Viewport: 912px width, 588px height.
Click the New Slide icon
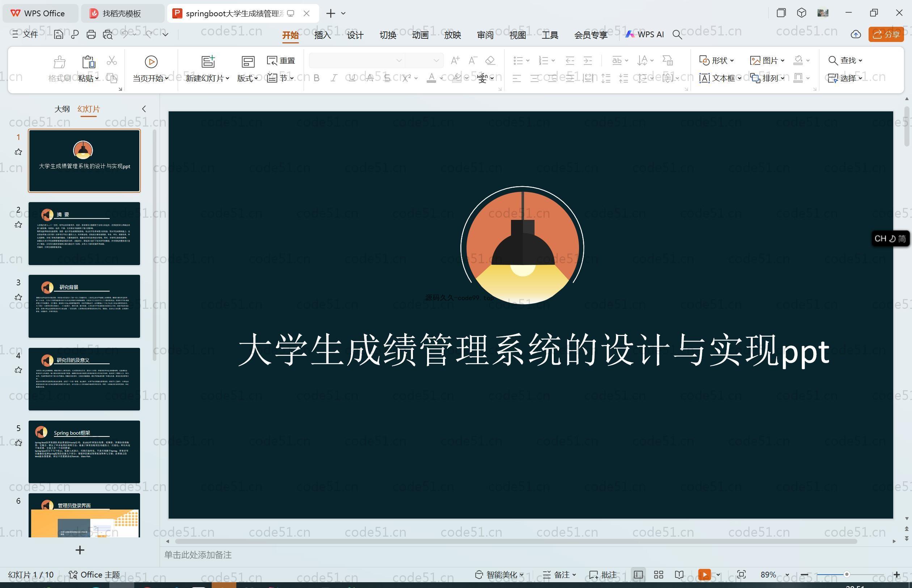coord(208,61)
